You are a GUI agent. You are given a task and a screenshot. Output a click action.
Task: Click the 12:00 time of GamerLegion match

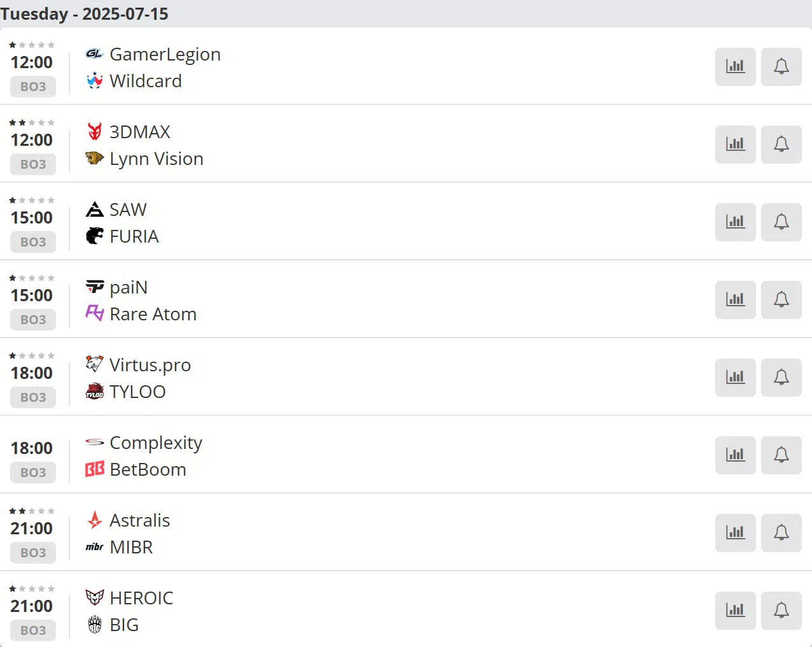tap(32, 62)
